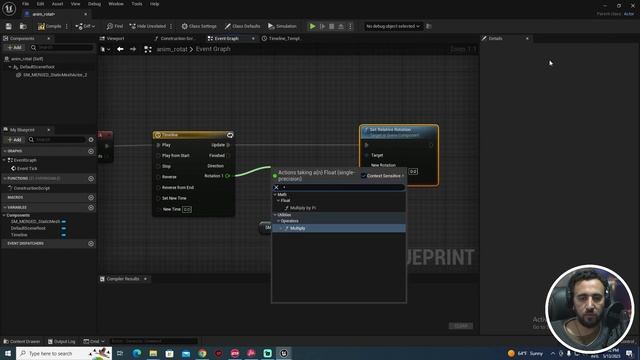The image size is (640, 360).
Task: Open the Debug menu
Action: 94,4
